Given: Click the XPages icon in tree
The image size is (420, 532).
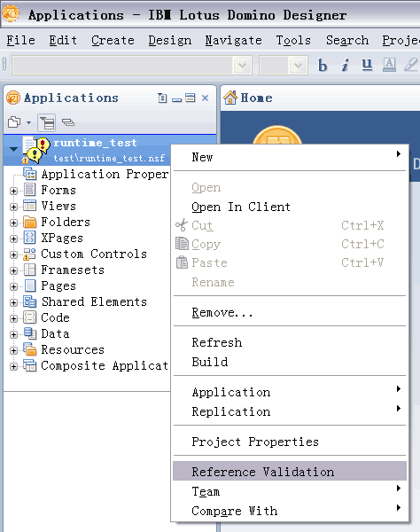Looking at the screenshot, I should 30,238.
